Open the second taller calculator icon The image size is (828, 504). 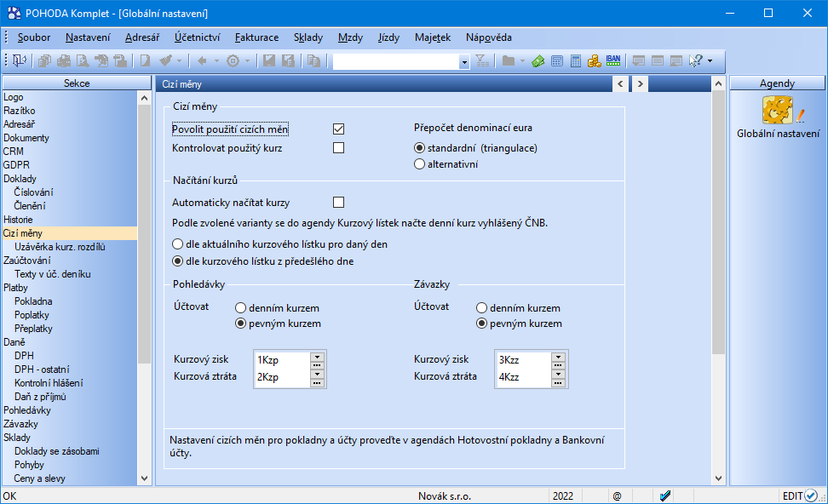pos(576,61)
